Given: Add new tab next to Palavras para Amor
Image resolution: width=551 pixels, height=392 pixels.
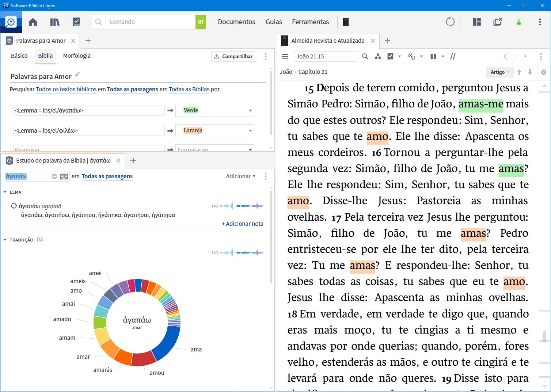Looking at the screenshot, I should click(x=88, y=41).
